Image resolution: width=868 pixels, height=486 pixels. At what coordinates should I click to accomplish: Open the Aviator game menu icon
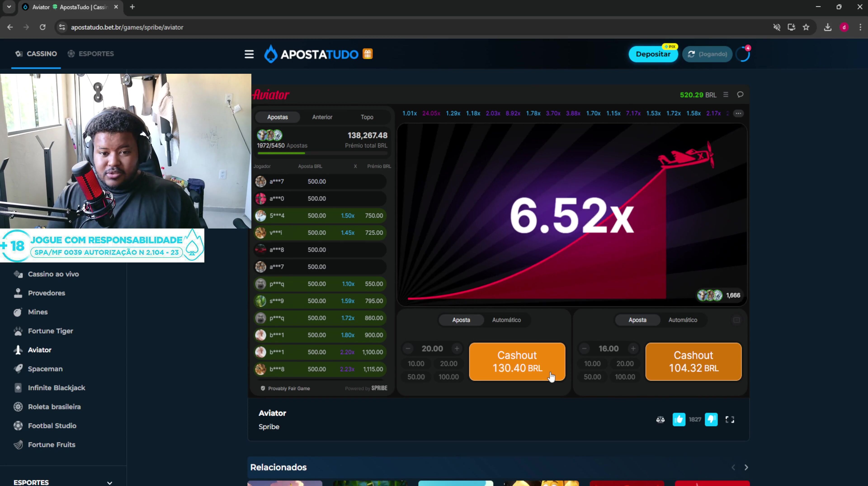tap(726, 95)
